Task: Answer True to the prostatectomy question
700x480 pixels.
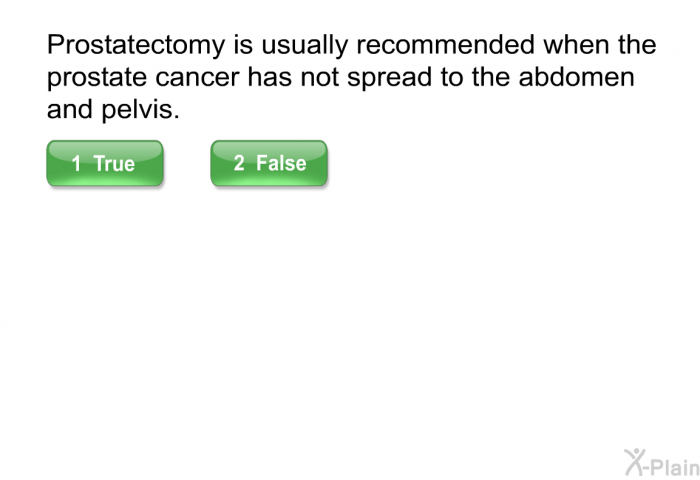Action: [x=105, y=163]
